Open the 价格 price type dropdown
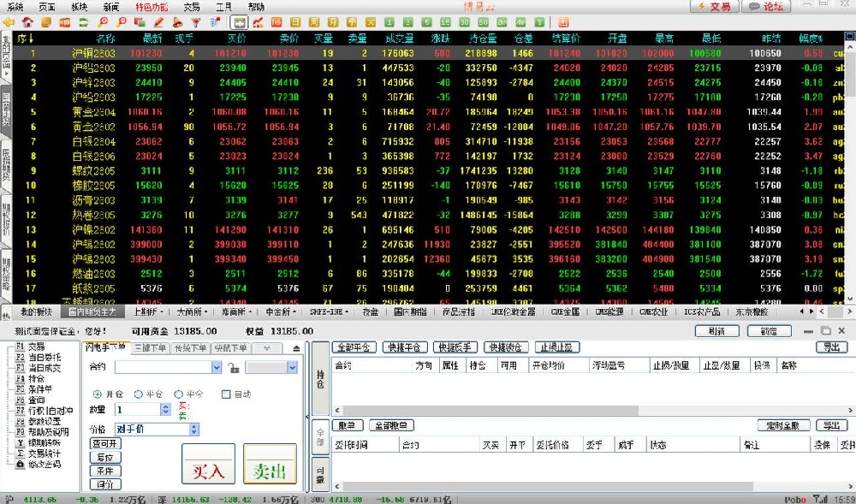This screenshot has height=504, width=856. pyautogui.click(x=194, y=429)
